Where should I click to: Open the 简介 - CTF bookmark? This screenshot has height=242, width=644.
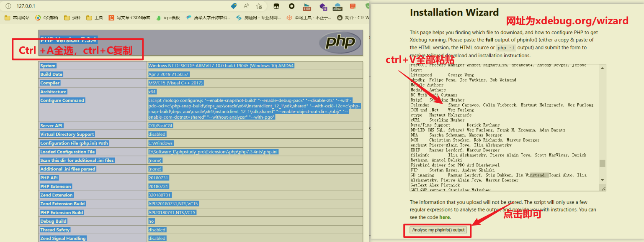[x=353, y=18]
